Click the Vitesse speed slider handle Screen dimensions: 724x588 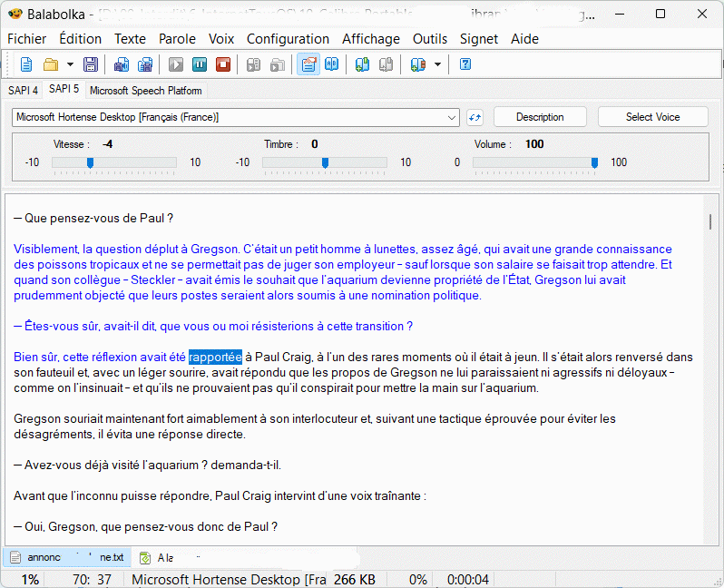pos(90,162)
